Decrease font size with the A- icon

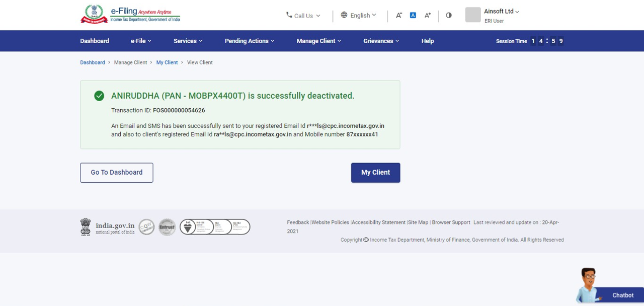(398, 16)
